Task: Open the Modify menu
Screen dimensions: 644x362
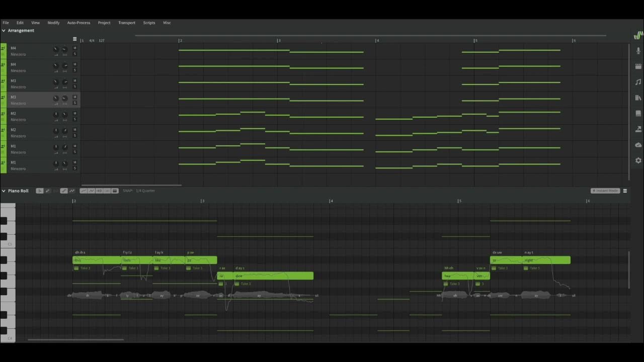Action: [x=53, y=23]
